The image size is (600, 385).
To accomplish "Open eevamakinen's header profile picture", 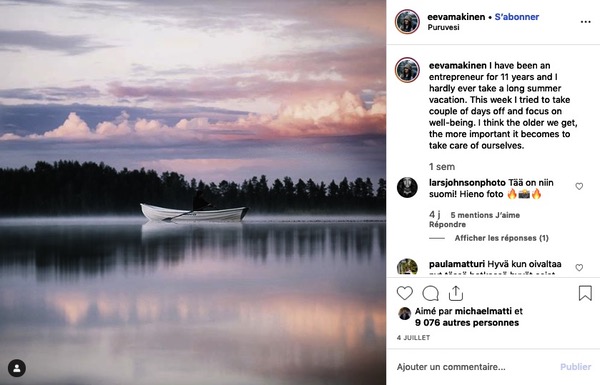I will [407, 22].
